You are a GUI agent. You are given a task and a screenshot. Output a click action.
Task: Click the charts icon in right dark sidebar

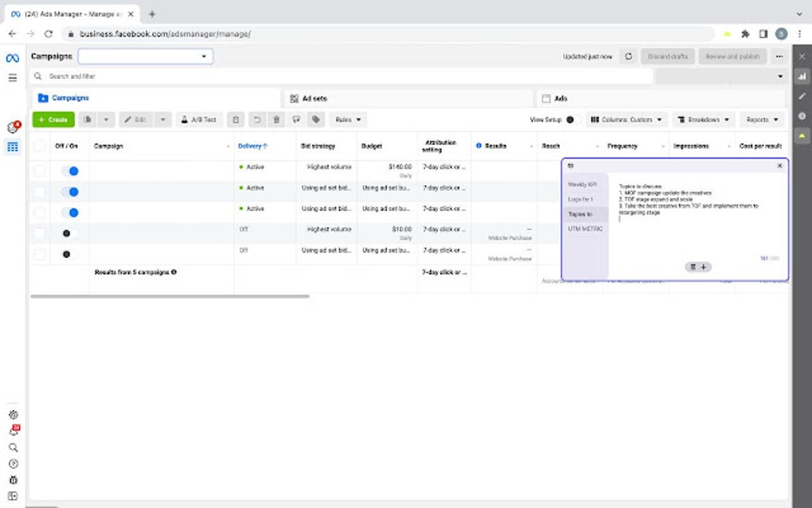[x=802, y=76]
